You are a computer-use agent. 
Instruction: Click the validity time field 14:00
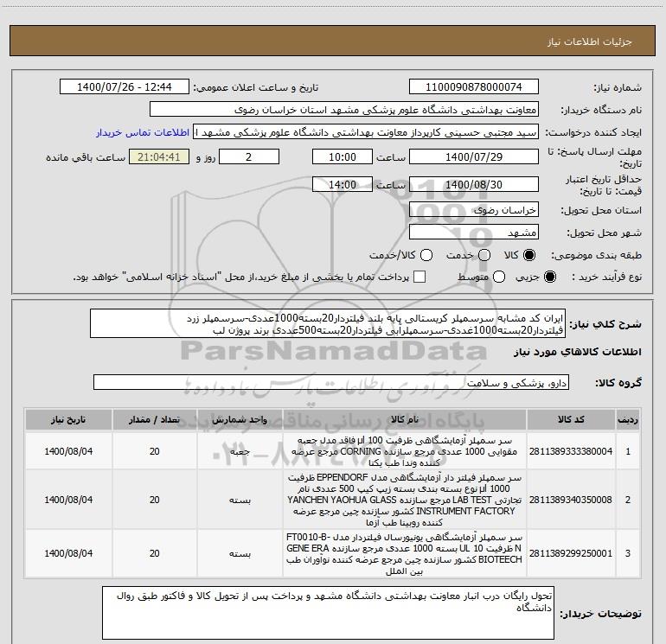[343, 184]
